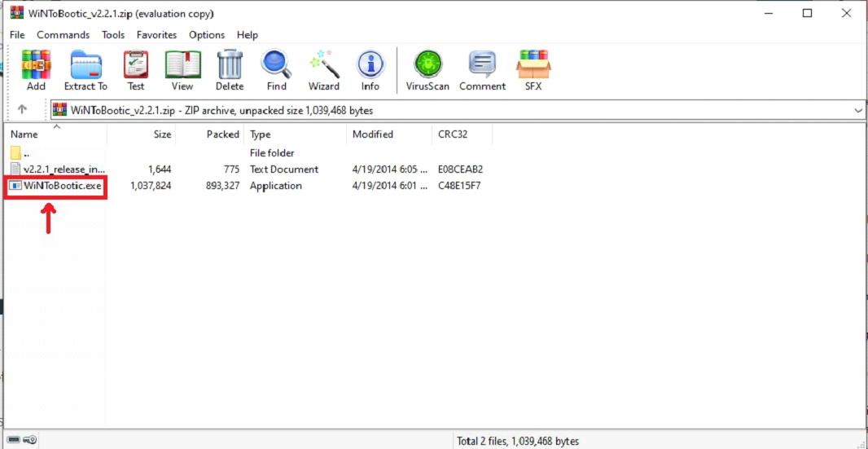Click the Application type cell

(x=276, y=186)
